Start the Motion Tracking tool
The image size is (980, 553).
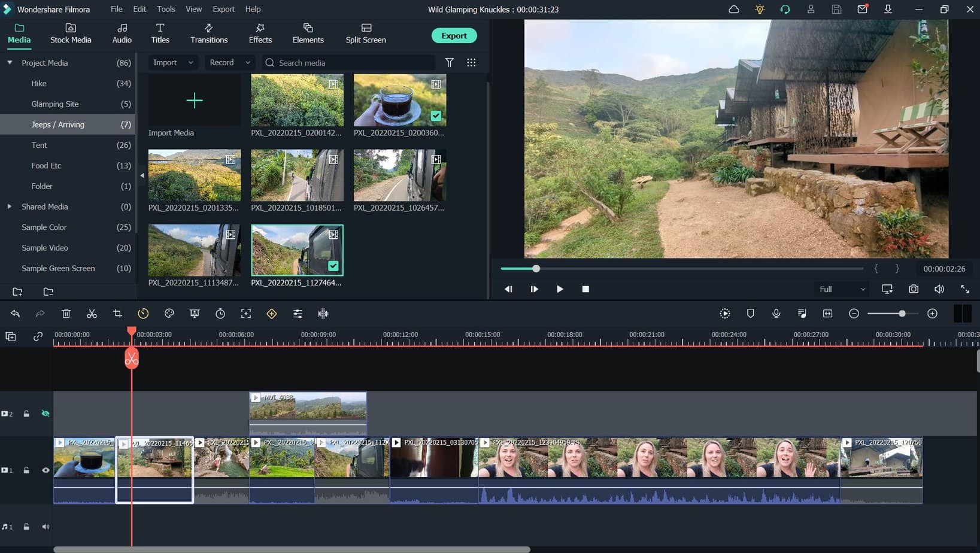[246, 313]
